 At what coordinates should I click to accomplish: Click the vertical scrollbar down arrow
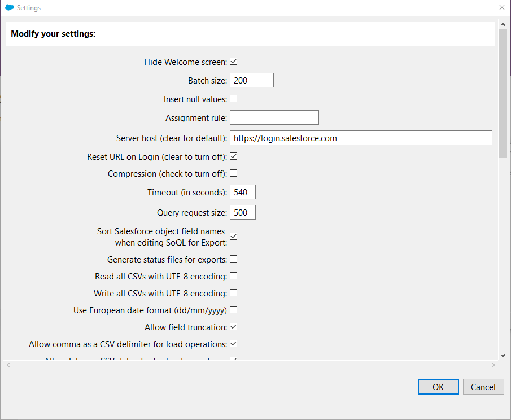click(503, 355)
